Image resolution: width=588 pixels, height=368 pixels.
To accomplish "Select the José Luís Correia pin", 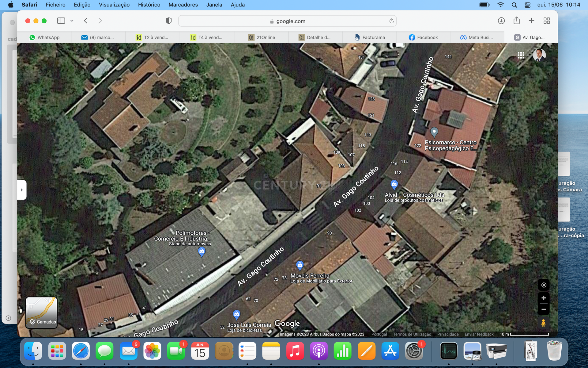I will pos(236,314).
